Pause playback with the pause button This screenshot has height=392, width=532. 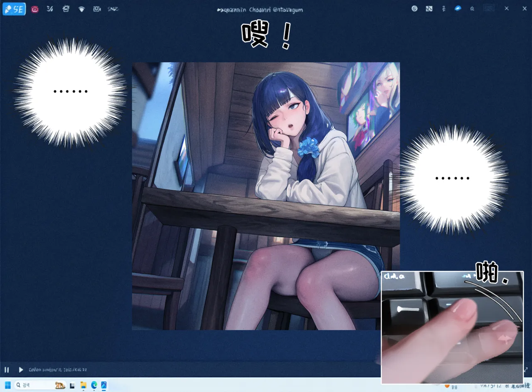pyautogui.click(x=7, y=370)
